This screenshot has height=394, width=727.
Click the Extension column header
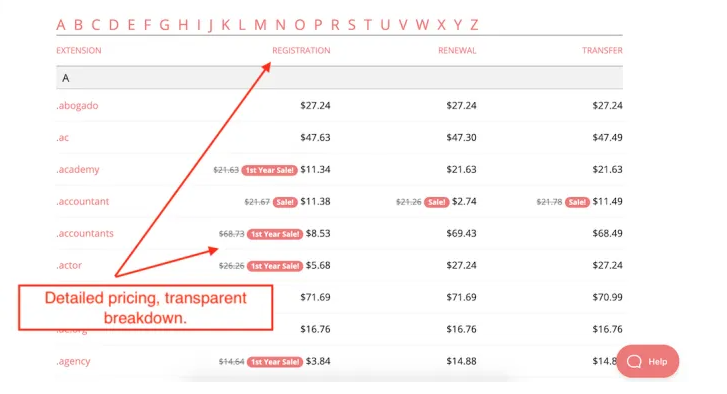pos(79,51)
